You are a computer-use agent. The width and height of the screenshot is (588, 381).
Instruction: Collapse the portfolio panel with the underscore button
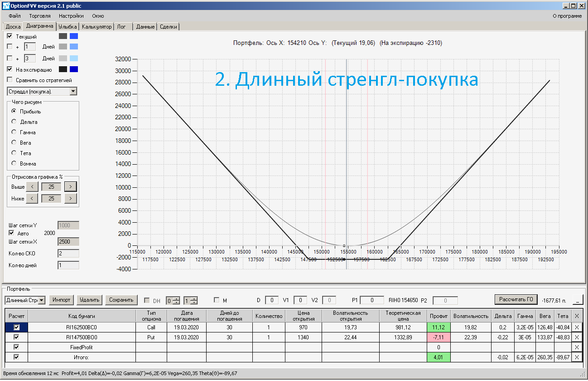pos(578,300)
